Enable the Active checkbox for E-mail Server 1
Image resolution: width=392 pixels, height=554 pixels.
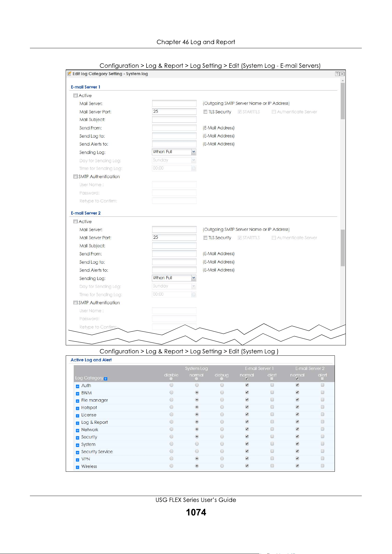click(75, 96)
